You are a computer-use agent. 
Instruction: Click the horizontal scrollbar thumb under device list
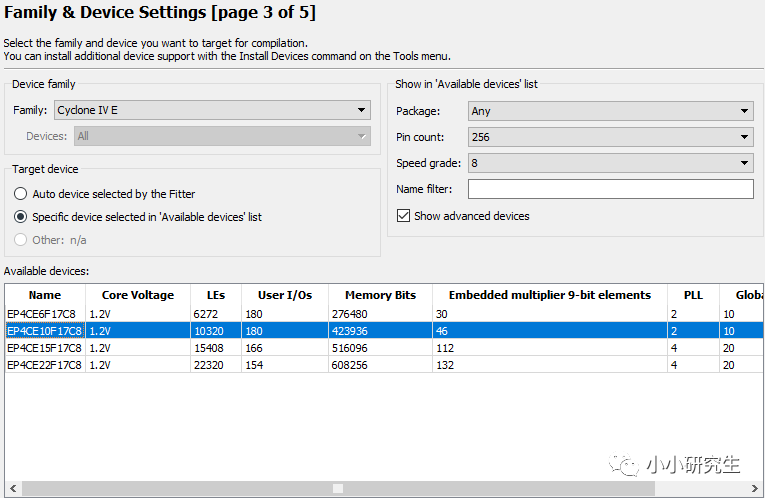(x=338, y=489)
